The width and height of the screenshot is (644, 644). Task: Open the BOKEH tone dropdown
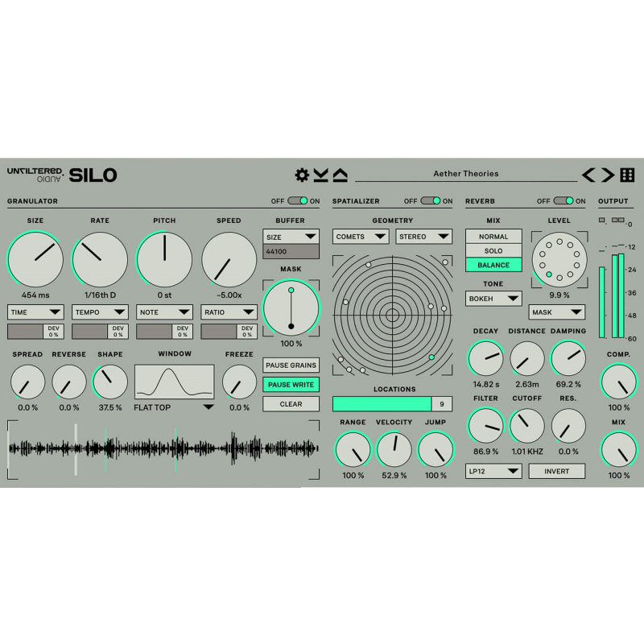(493, 299)
